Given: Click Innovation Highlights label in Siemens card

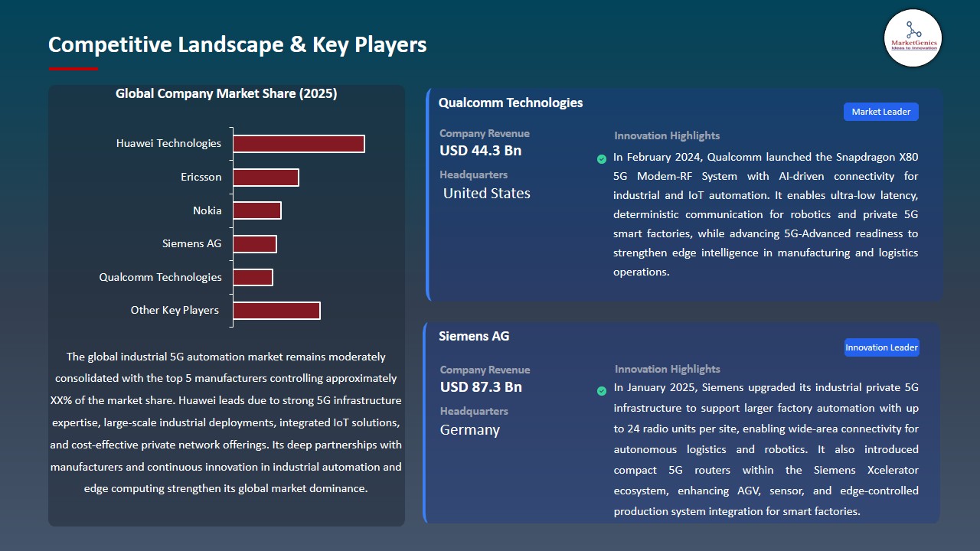Looking at the screenshot, I should [x=668, y=369].
